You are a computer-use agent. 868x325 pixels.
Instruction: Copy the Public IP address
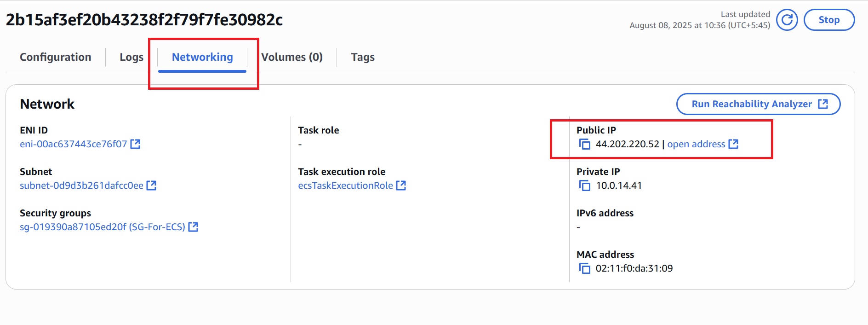coord(585,144)
